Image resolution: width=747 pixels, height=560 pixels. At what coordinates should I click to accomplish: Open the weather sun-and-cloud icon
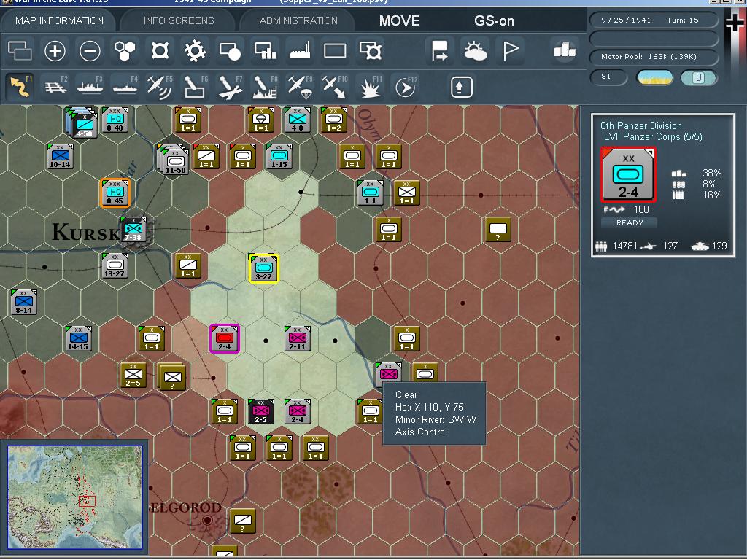pos(475,51)
